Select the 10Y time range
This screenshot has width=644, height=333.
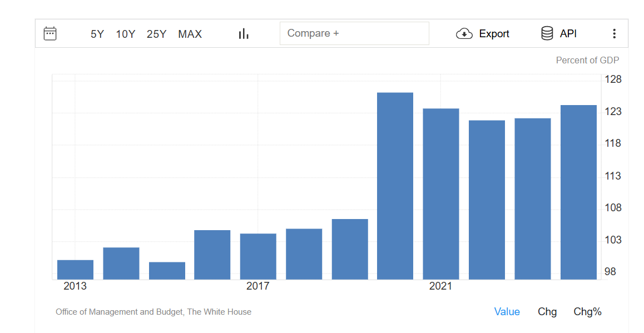coord(125,34)
